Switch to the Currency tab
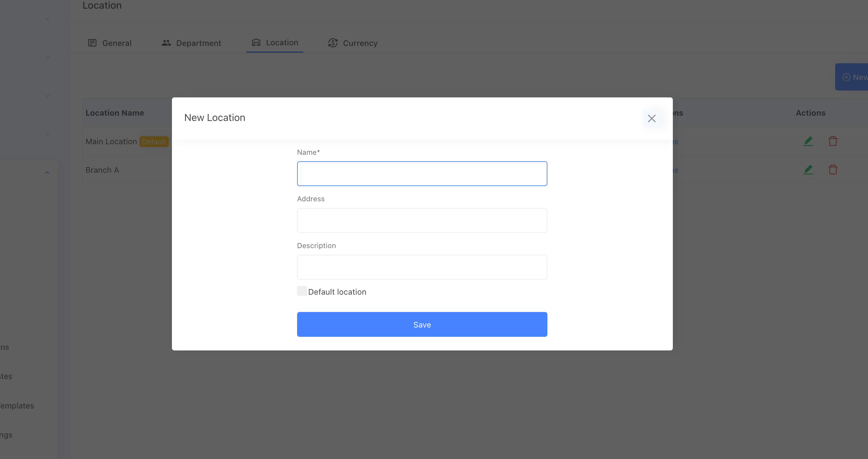This screenshot has height=459, width=868. 360,43
